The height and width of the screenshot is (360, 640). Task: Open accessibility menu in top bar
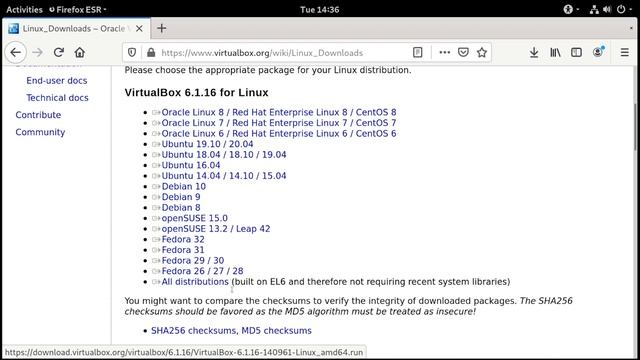(x=571, y=9)
